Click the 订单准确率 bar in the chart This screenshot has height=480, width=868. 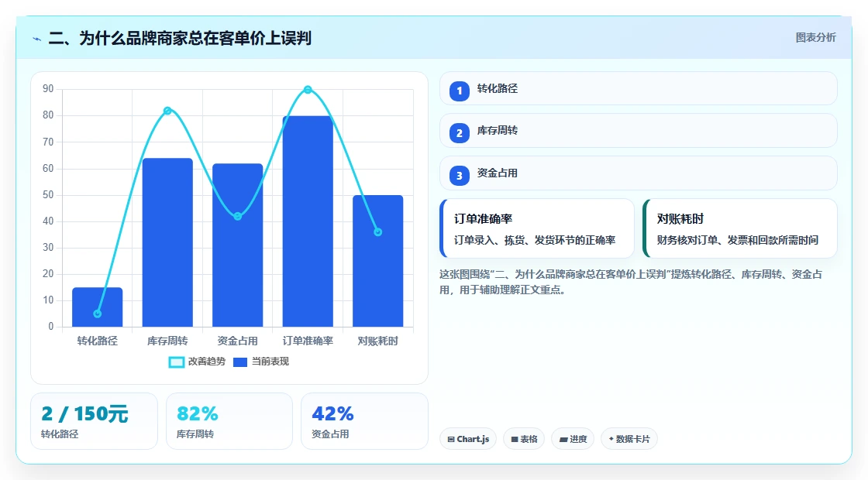(x=308, y=221)
